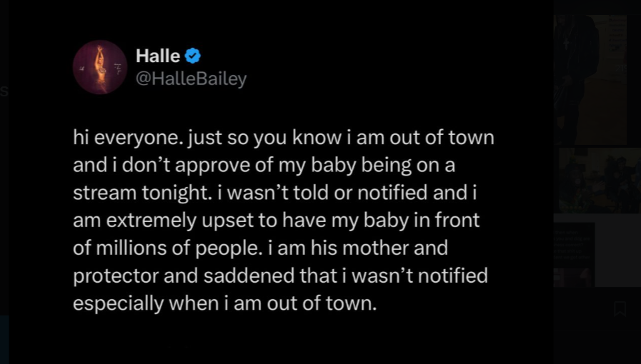Click the partial letter at the left edge

[4, 91]
